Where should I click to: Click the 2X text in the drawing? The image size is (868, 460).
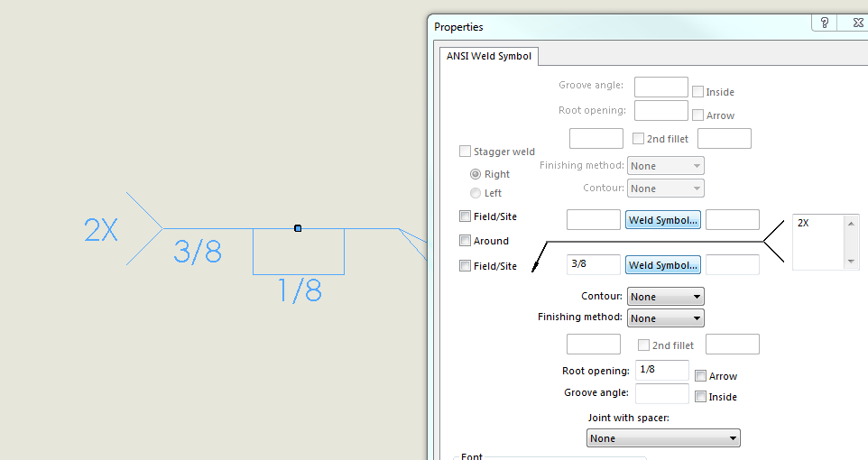click(101, 229)
